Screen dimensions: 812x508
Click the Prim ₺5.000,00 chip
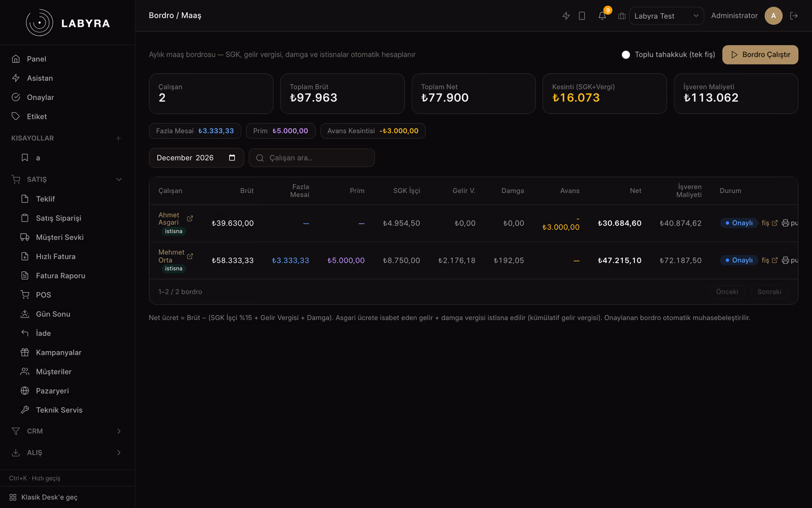pyautogui.click(x=281, y=131)
